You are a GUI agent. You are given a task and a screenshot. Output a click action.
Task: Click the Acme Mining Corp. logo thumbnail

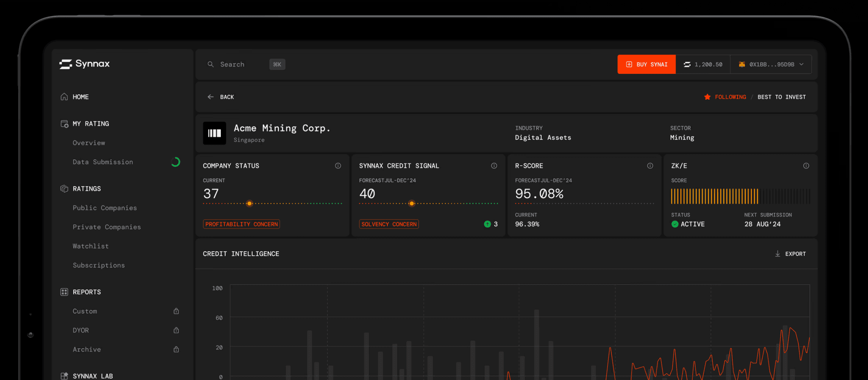[214, 133]
